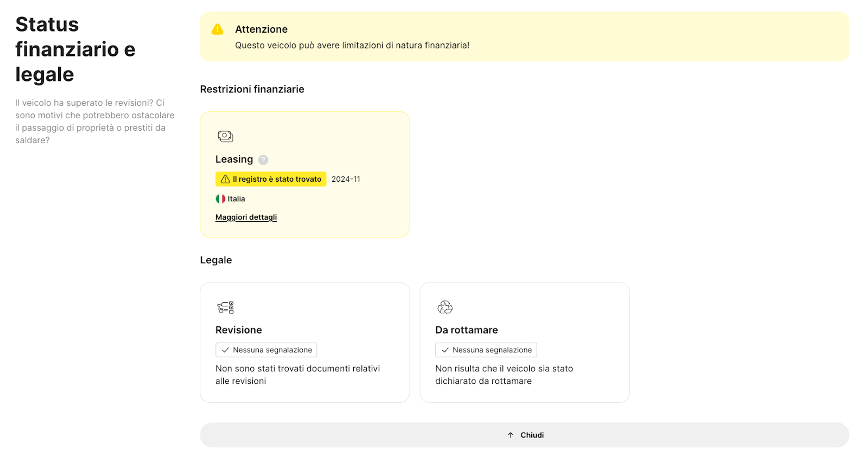Open the Leasing help question mark
Image resolution: width=868 pixels, height=458 pixels.
tap(263, 160)
